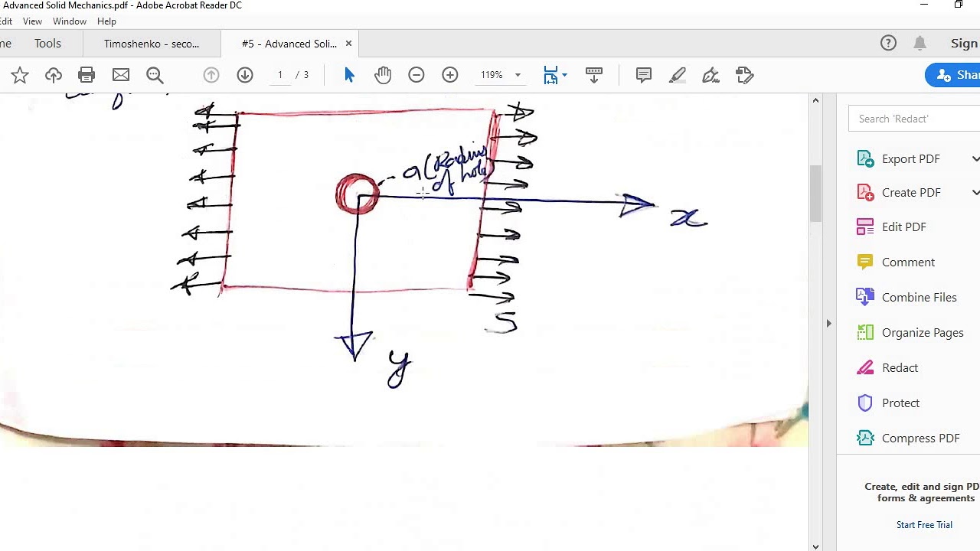
Task: Open the View menu
Action: point(32,21)
